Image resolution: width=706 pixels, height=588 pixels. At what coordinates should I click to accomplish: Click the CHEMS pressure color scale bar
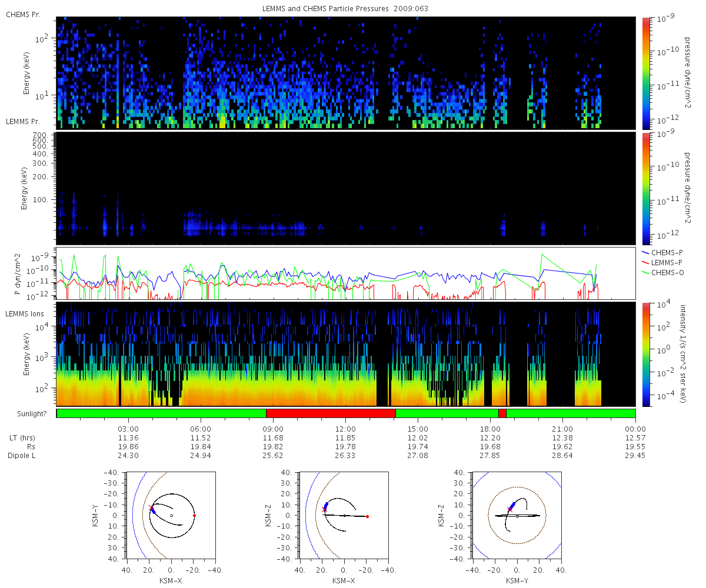(645, 72)
